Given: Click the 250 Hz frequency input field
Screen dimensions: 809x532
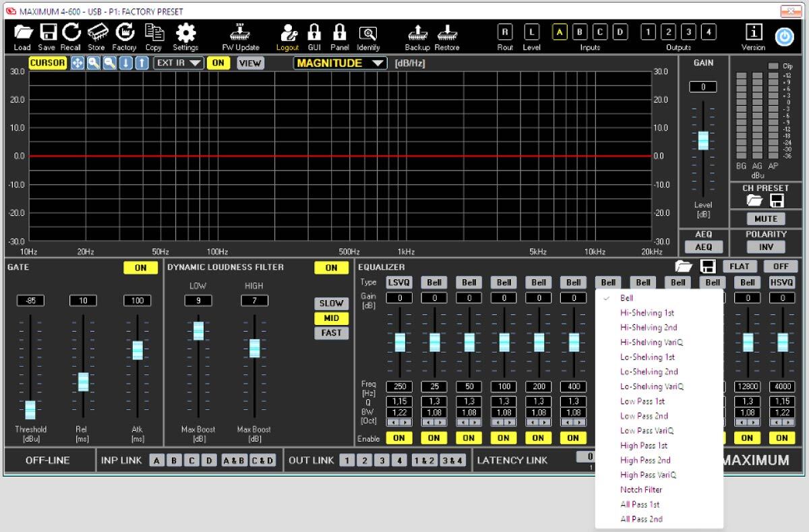Looking at the screenshot, I should pos(399,387).
